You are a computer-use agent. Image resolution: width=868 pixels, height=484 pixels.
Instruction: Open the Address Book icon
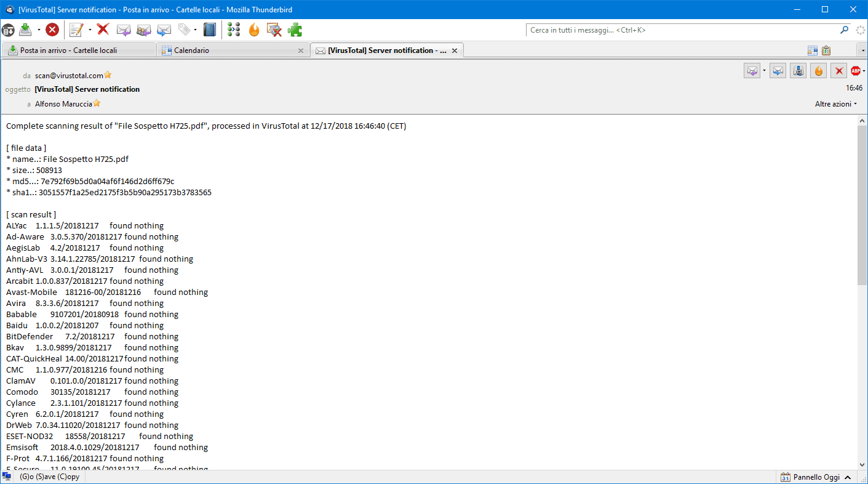[x=210, y=30]
